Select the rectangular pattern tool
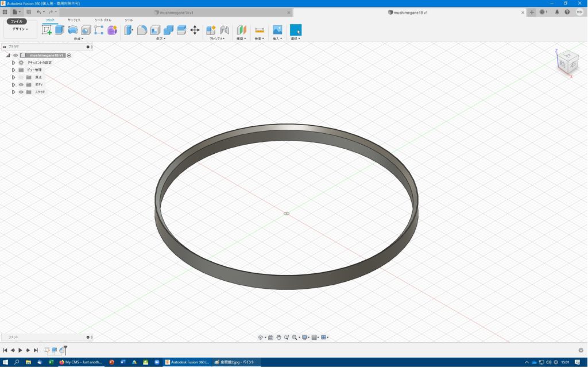The image size is (588, 368). tap(99, 30)
